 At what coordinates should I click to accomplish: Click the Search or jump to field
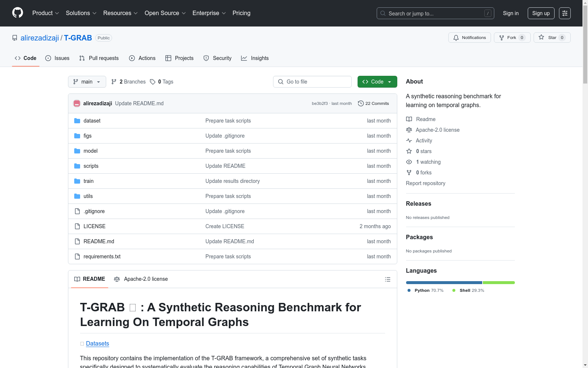435,13
